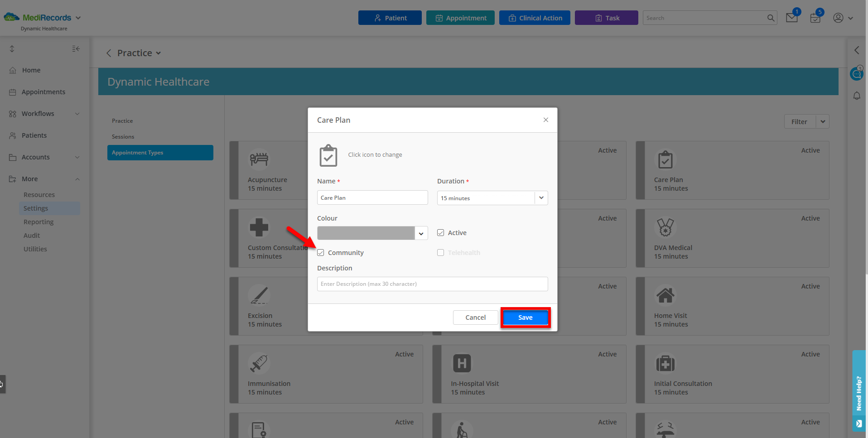Select Appointment Types tab

[x=160, y=153]
